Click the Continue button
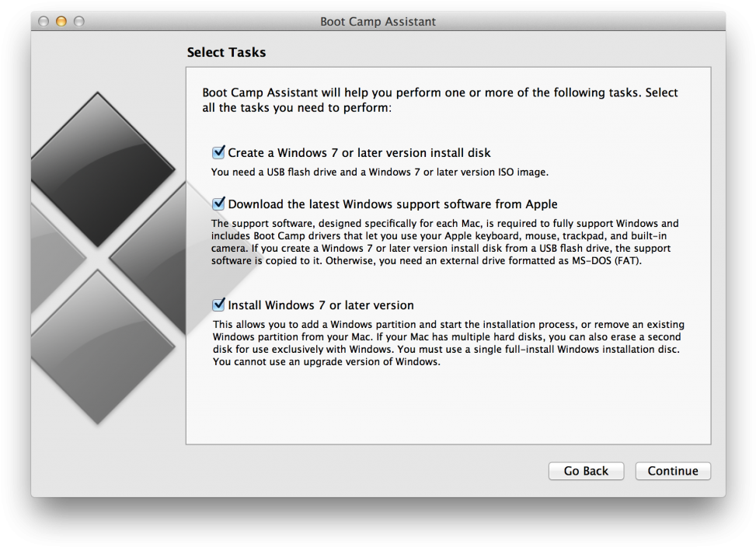This screenshot has width=756, height=547. pos(673,471)
